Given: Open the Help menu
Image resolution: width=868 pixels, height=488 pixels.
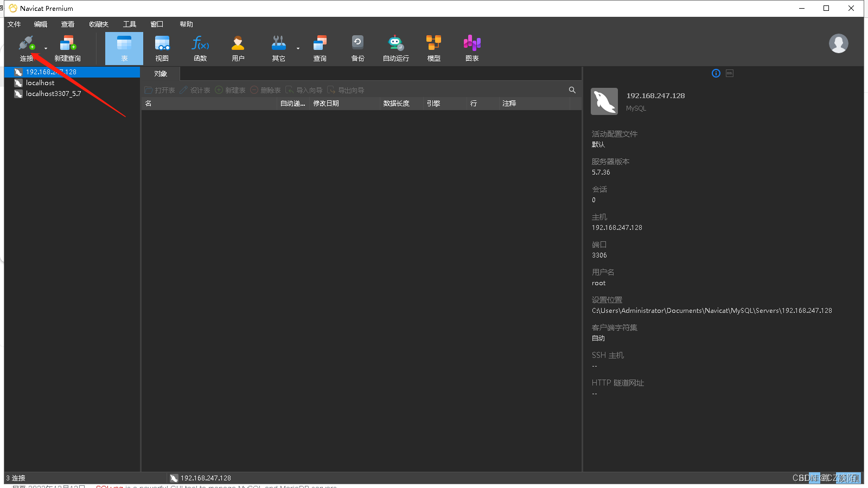Looking at the screenshot, I should [x=186, y=24].
